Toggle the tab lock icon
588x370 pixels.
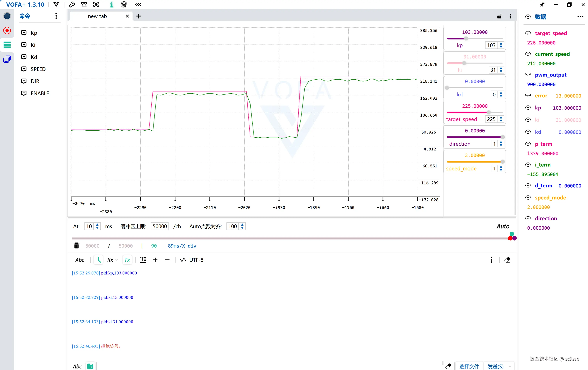pyautogui.click(x=500, y=16)
